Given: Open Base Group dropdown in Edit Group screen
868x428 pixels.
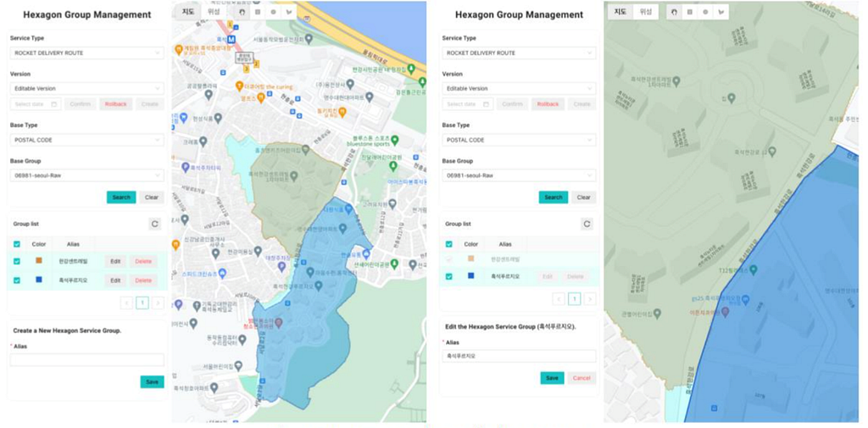Looking at the screenshot, I should point(519,175).
